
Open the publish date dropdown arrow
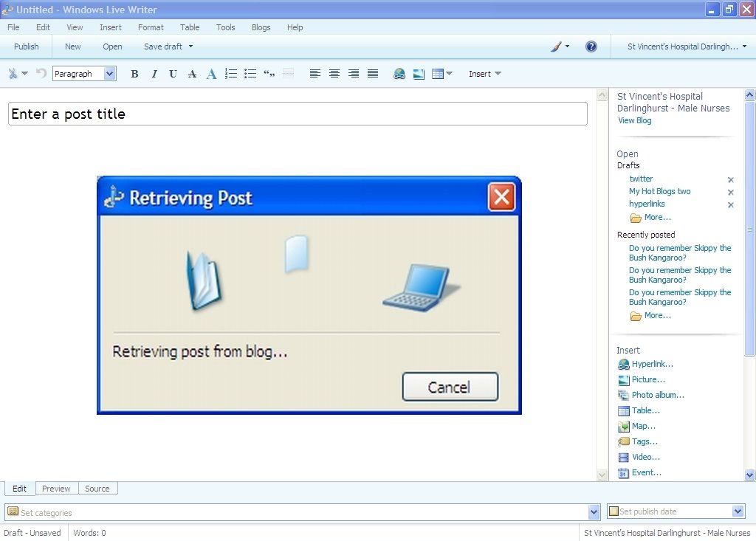pyautogui.click(x=738, y=511)
